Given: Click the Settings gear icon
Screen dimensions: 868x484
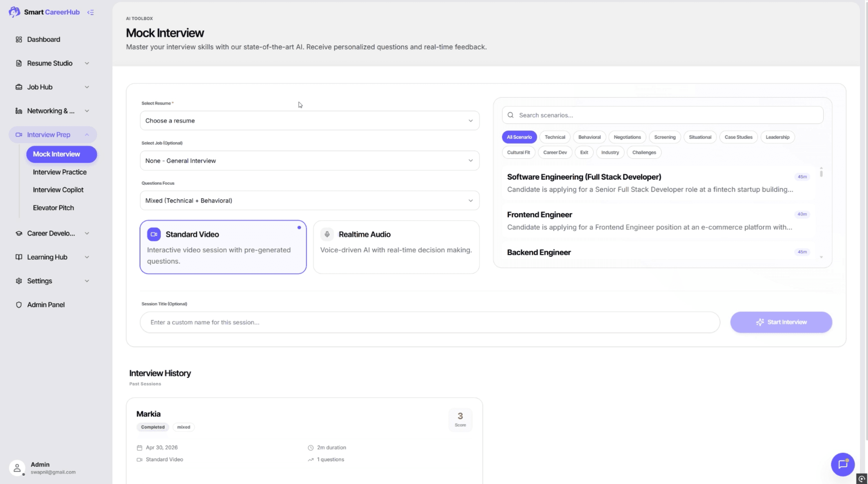Looking at the screenshot, I should tap(18, 281).
